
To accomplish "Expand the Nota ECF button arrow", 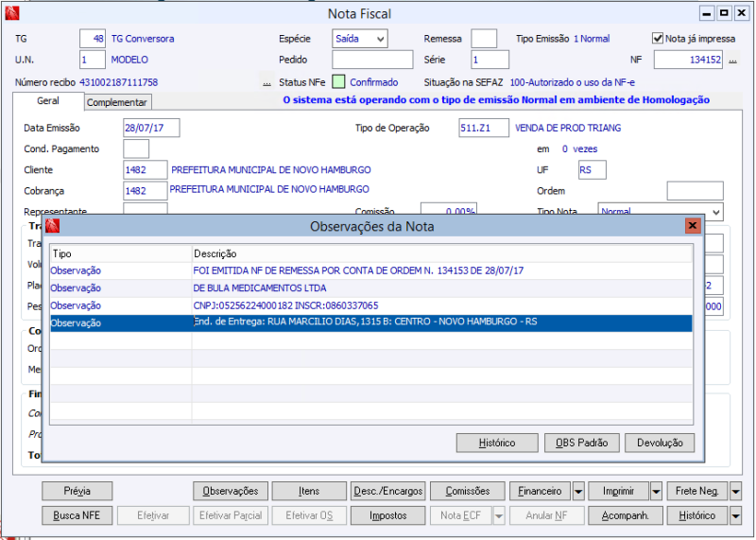I will [499, 515].
